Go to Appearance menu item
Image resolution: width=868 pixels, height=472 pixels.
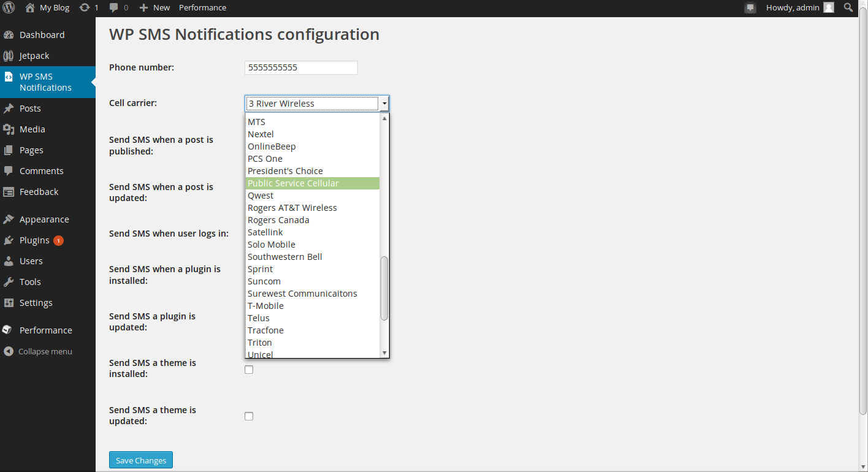[x=44, y=219]
